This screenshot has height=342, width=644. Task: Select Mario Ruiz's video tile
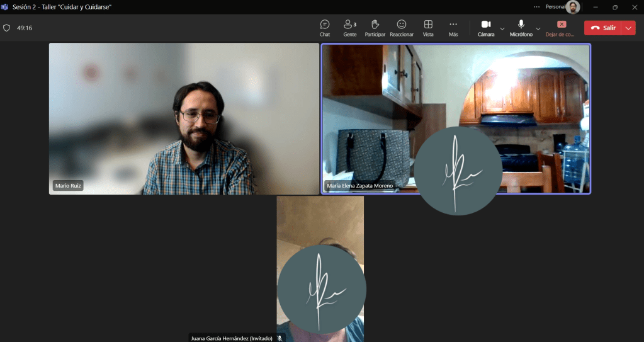184,118
